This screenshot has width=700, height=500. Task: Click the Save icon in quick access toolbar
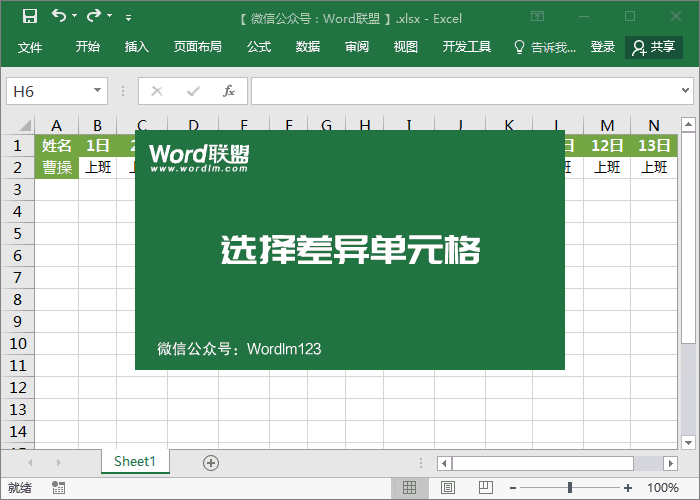[30, 16]
